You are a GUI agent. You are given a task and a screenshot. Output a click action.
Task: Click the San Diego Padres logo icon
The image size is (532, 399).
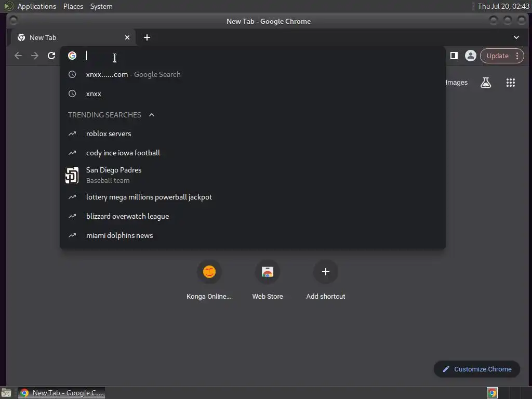pos(72,175)
